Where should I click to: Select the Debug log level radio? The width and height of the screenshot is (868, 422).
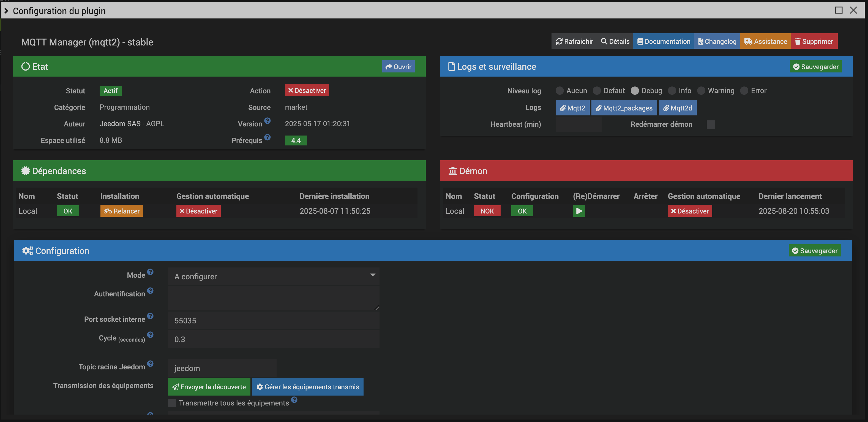pos(635,91)
